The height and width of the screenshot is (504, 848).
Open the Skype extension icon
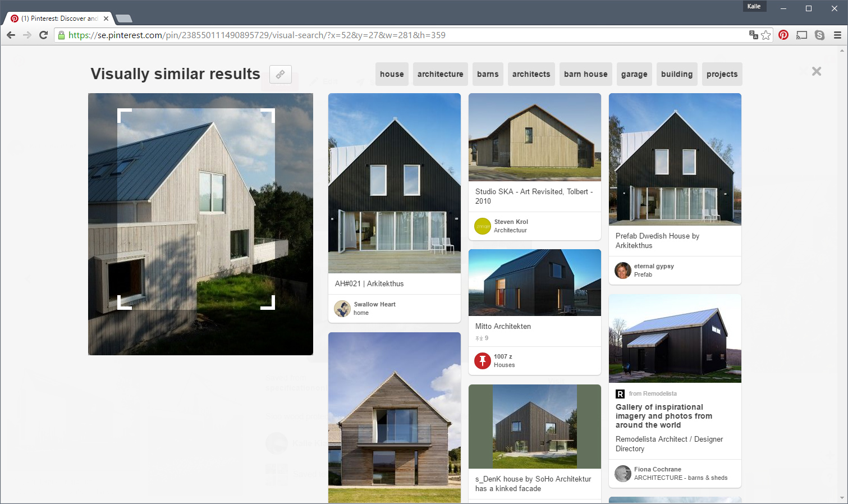(x=820, y=35)
